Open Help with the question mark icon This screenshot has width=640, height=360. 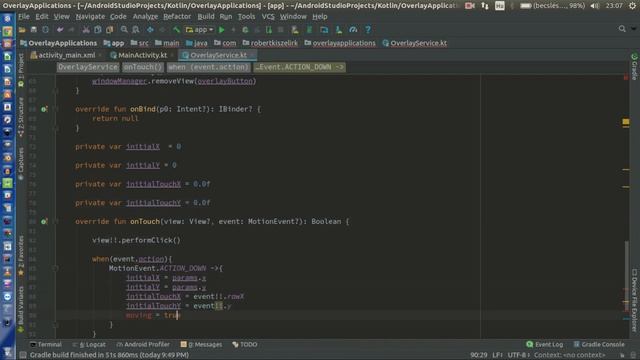pos(368,30)
